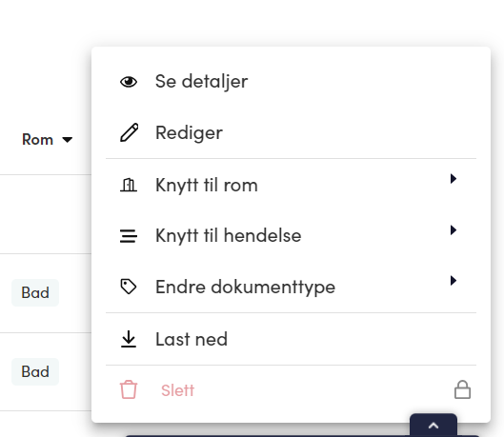Click the eye icon beside Se detaljer
The image size is (504, 437).
pyautogui.click(x=129, y=82)
